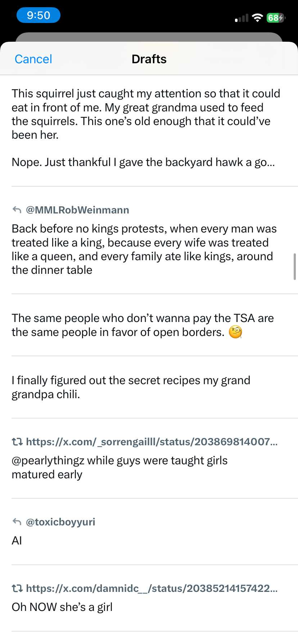The height and width of the screenshot is (644, 298).
Task: Open the @MMLRobWeinmann reply handle
Action: [x=77, y=210]
